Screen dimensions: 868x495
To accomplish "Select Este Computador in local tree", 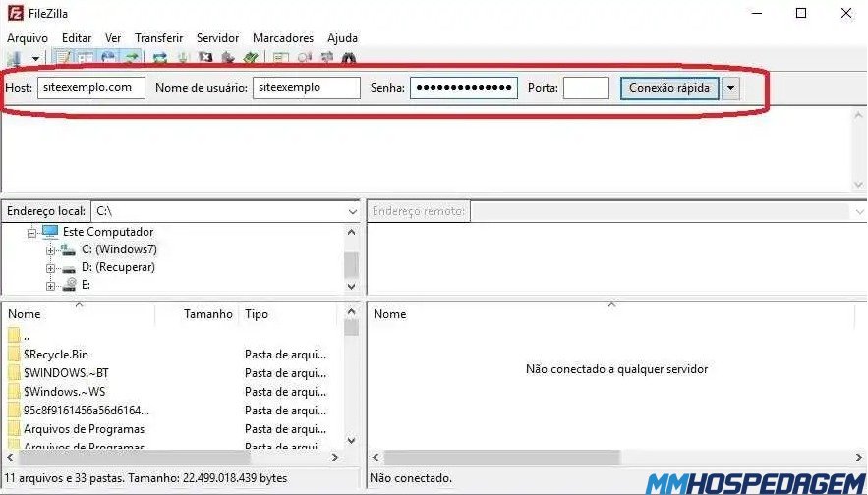I will 108,232.
